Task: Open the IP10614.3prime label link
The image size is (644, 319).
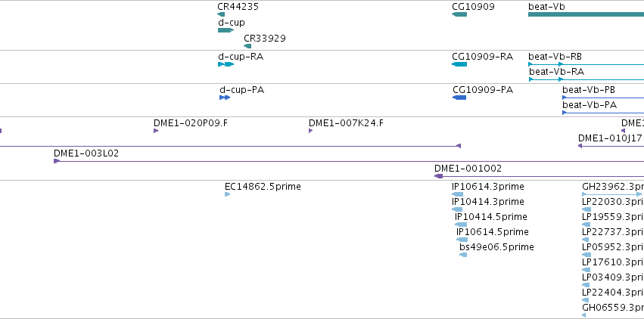Action: (x=488, y=187)
